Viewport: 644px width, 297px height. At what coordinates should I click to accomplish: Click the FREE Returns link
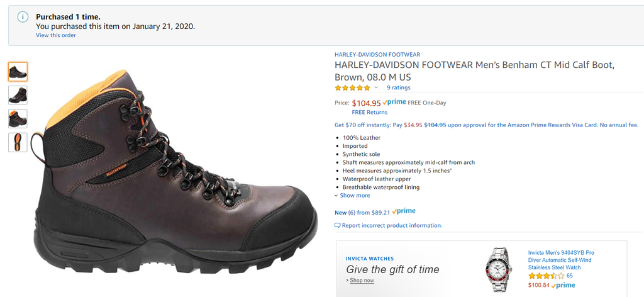pyautogui.click(x=369, y=112)
